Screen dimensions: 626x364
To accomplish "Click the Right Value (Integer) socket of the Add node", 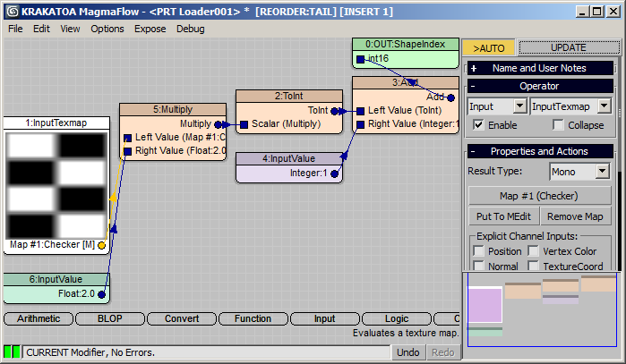I will coord(360,124).
